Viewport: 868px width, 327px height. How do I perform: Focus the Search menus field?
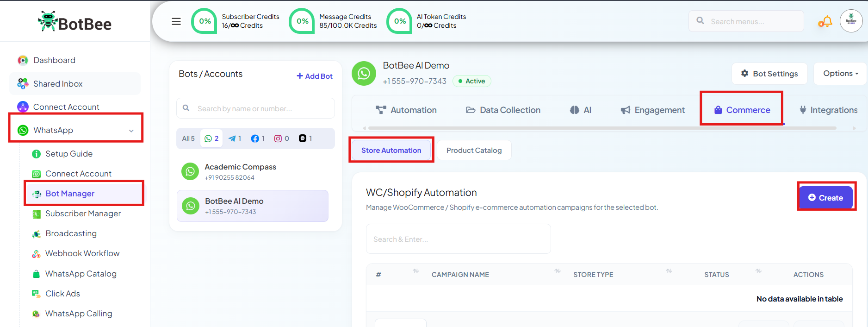tap(746, 21)
